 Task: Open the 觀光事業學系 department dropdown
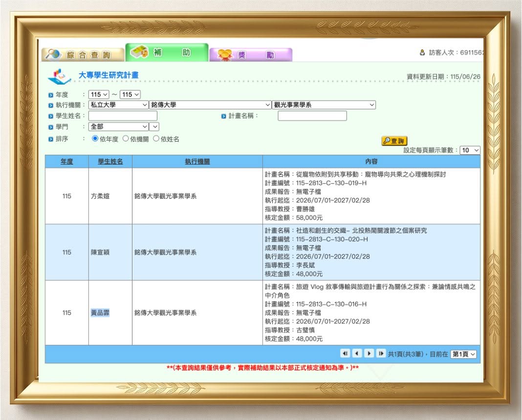(x=324, y=105)
